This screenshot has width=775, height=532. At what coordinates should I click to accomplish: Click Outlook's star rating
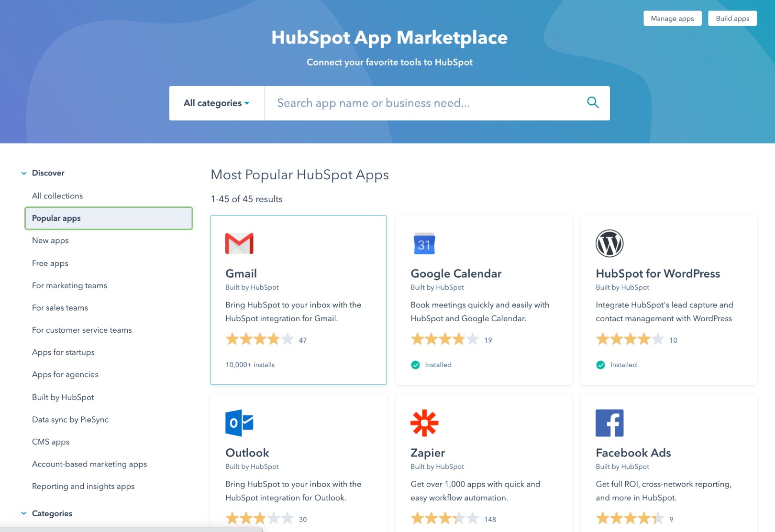[x=259, y=519]
